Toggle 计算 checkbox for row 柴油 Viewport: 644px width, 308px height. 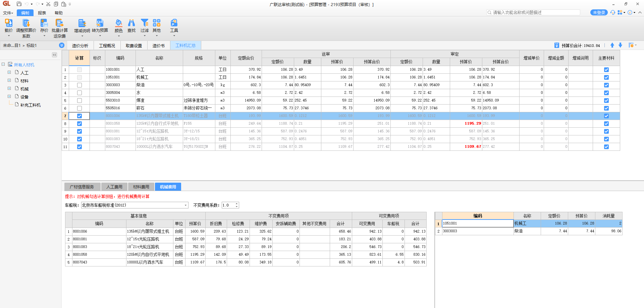coord(79,85)
